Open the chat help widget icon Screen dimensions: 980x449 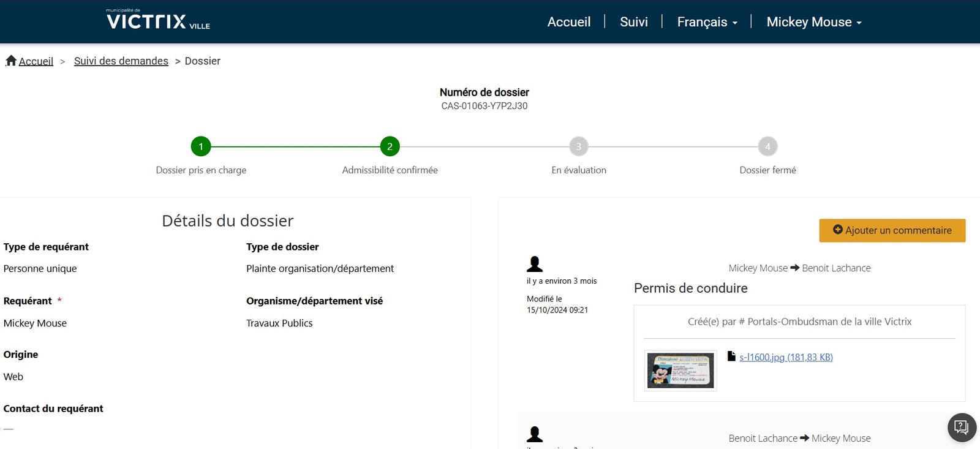[x=962, y=427]
